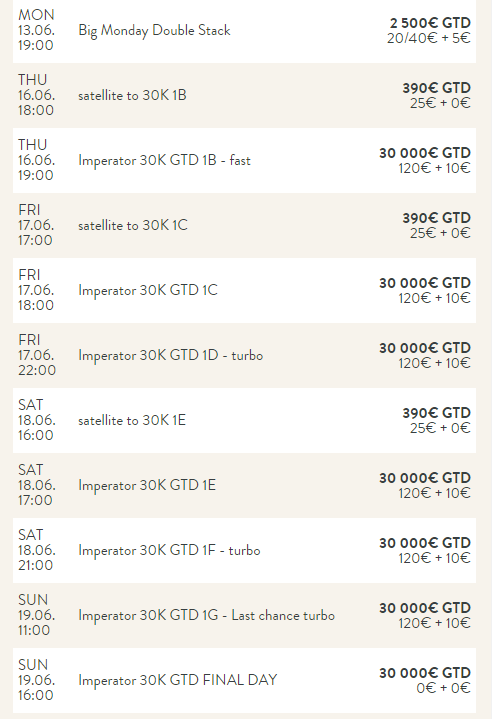
Task: Click the 2 500€ GTD prize amount
Action: (x=430, y=22)
